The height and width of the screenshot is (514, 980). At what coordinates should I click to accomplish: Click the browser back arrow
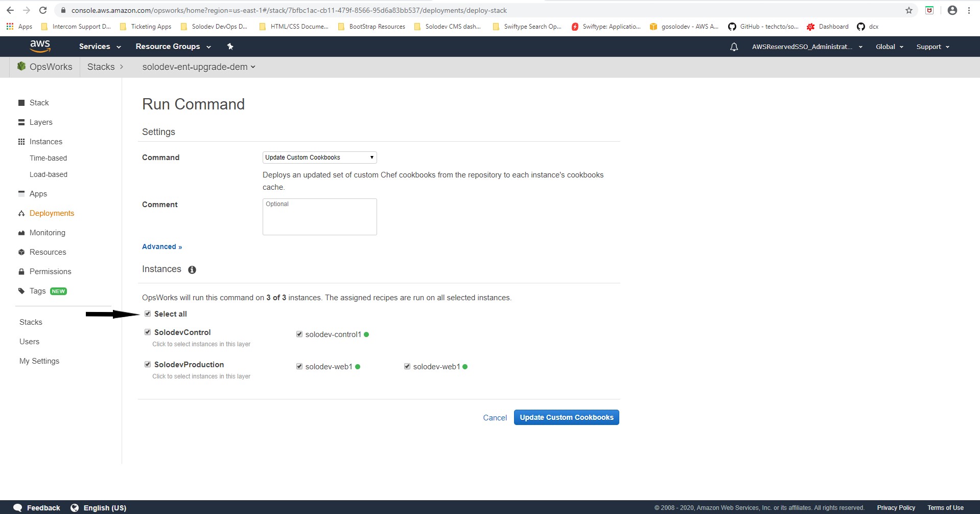[x=10, y=10]
